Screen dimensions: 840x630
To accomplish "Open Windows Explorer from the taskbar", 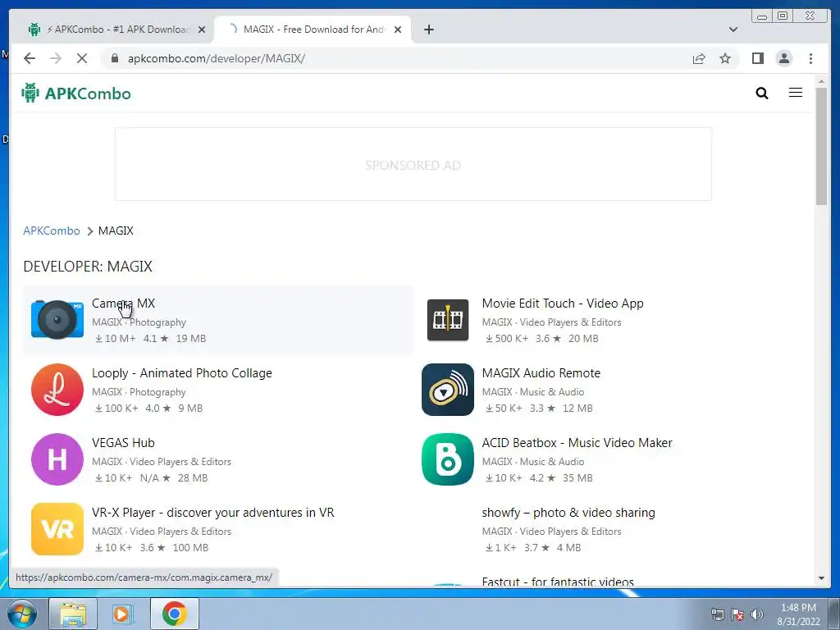I will pos(73,614).
